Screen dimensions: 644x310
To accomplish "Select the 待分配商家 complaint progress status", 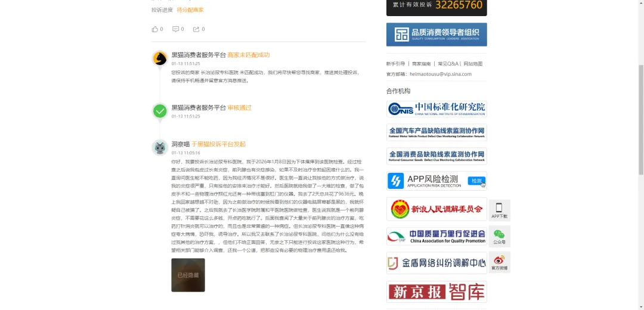I will point(190,10).
